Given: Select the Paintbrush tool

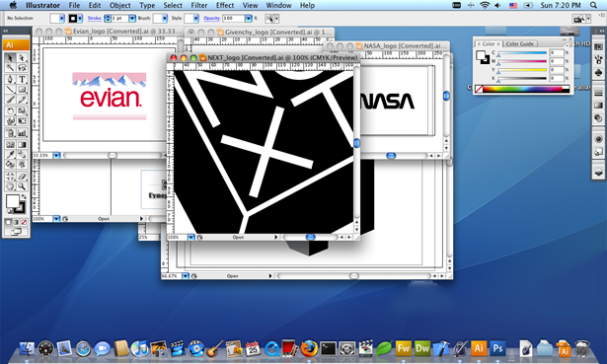Looking at the screenshot, I should tap(10, 100).
